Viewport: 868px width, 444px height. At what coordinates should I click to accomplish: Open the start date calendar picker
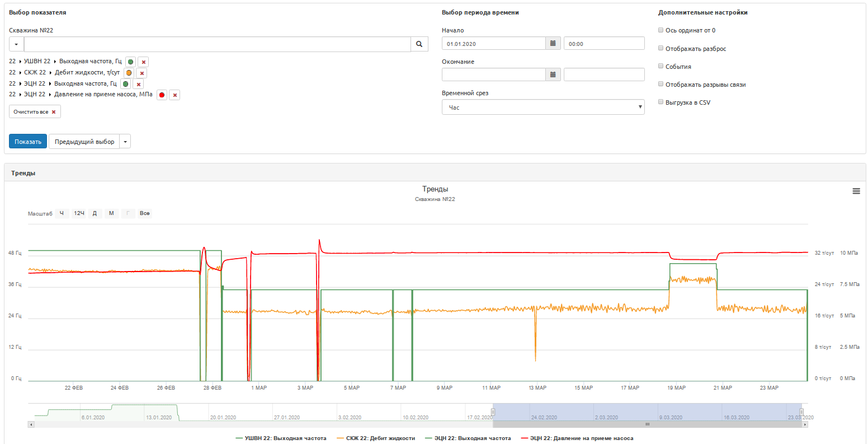(x=553, y=44)
